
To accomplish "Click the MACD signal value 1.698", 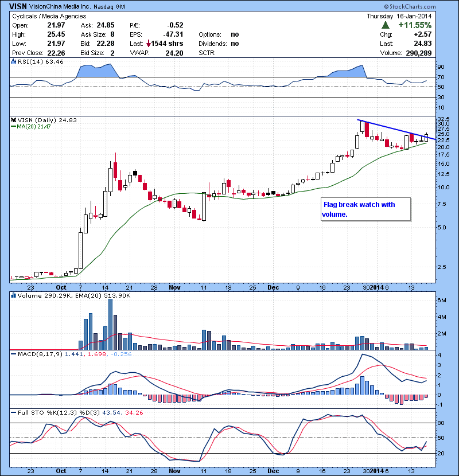I will [x=96, y=354].
